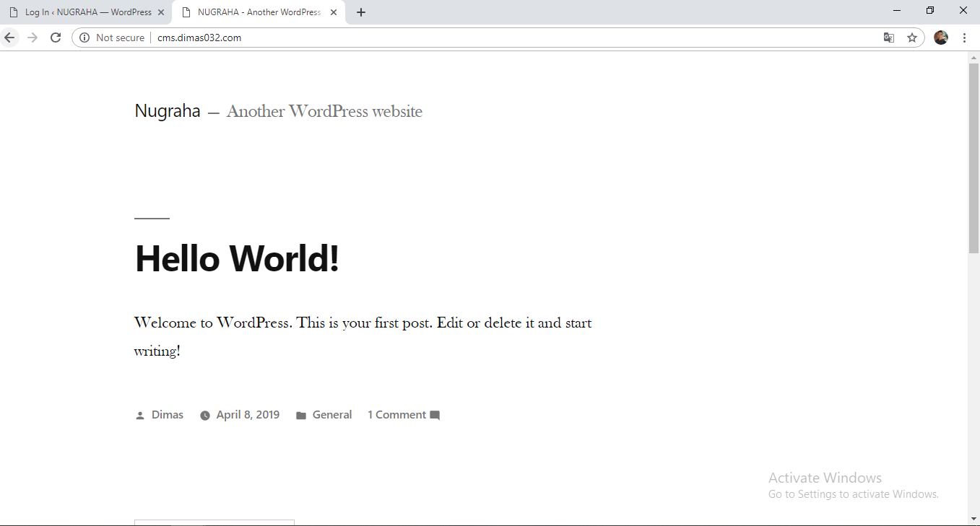This screenshot has width=980, height=526.
Task: Click the page vertical scrollbar thumb
Action: pos(974,158)
